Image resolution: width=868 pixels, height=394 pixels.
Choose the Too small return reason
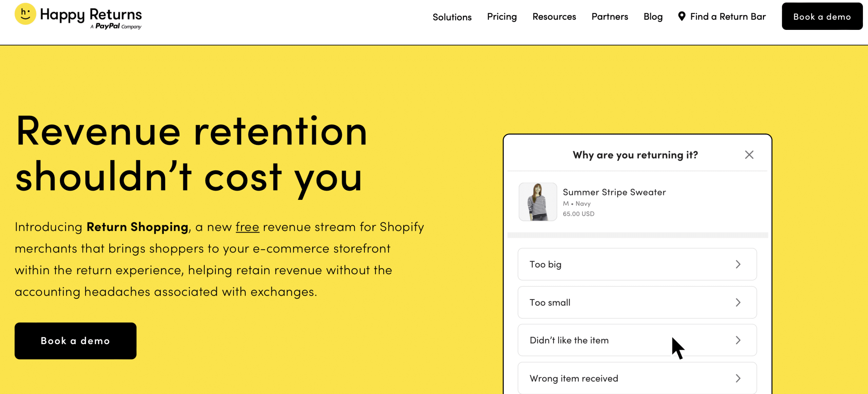(637, 302)
